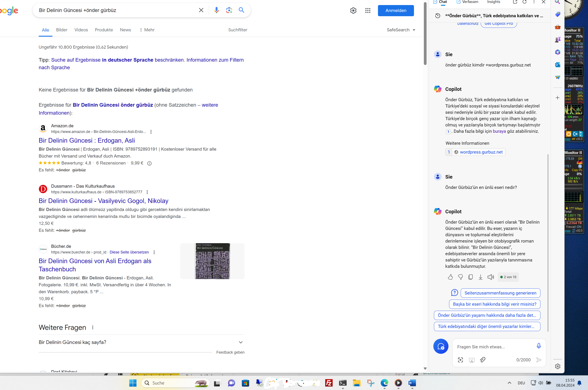Screen dimensions: 588x390
Task: Open Weitere Fragen section options menu
Action: pos(93,328)
